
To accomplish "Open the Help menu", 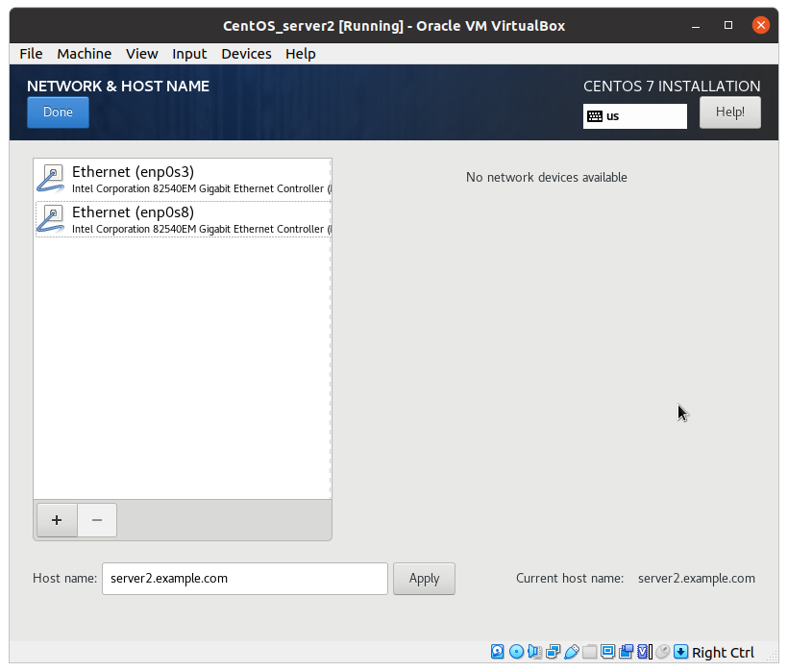I will pyautogui.click(x=301, y=53).
